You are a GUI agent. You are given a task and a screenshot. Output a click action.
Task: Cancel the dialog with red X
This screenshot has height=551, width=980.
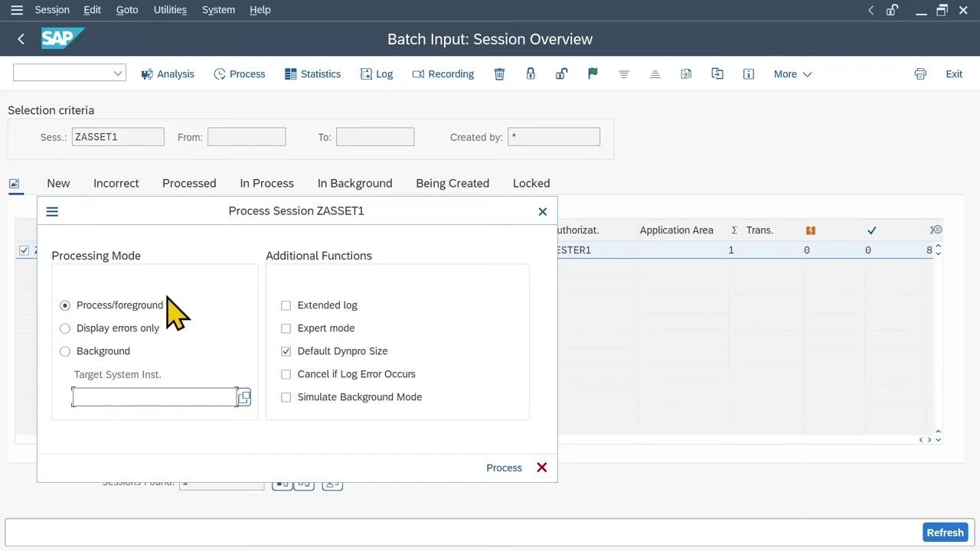tap(542, 468)
